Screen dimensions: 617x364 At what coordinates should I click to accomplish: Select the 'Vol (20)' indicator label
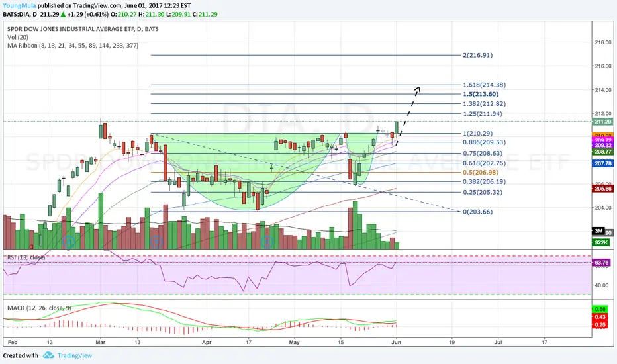18,37
